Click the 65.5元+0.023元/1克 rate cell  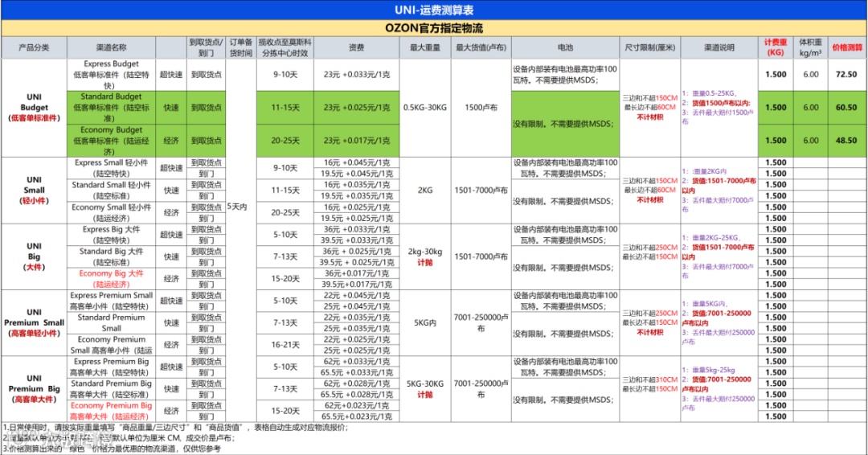[x=357, y=416]
